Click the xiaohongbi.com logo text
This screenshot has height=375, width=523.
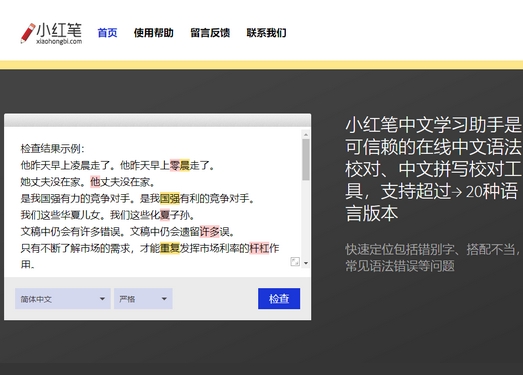[x=59, y=41]
